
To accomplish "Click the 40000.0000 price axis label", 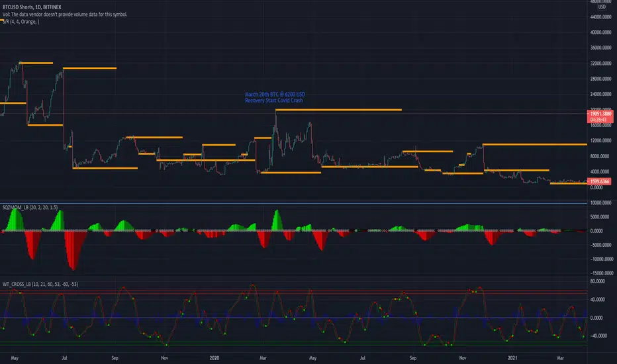I will (x=601, y=32).
